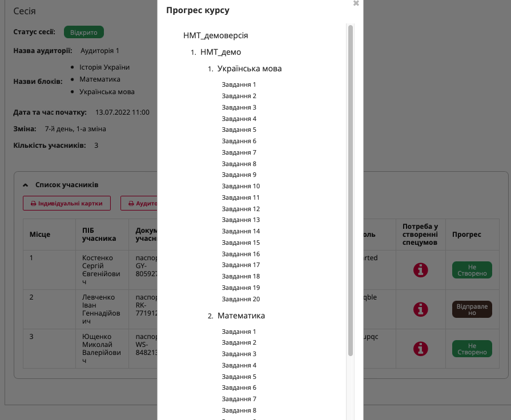Click the Відправлено progress badge for Левченко
Viewport: 511px width, 420px height.
[472, 309]
